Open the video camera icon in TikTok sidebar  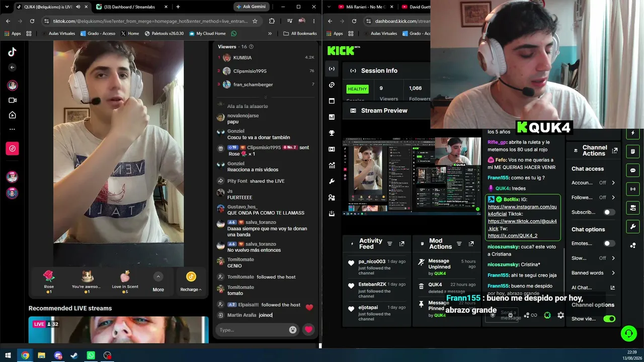point(13,100)
